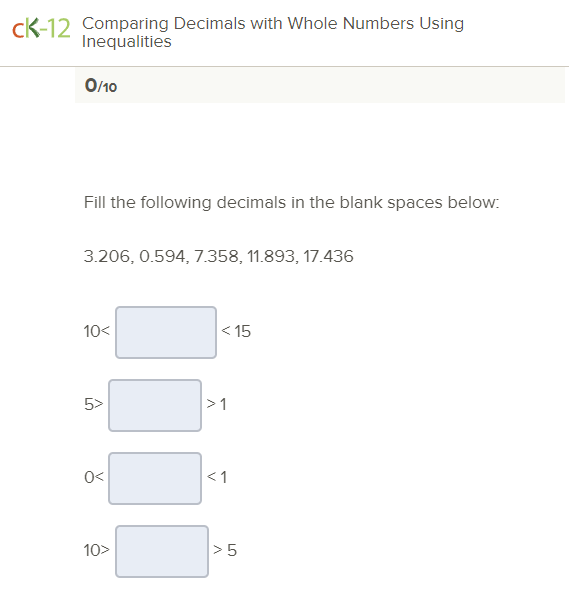This screenshot has width=569, height=591.
Task: Click the '0<' label
Action: point(93,477)
